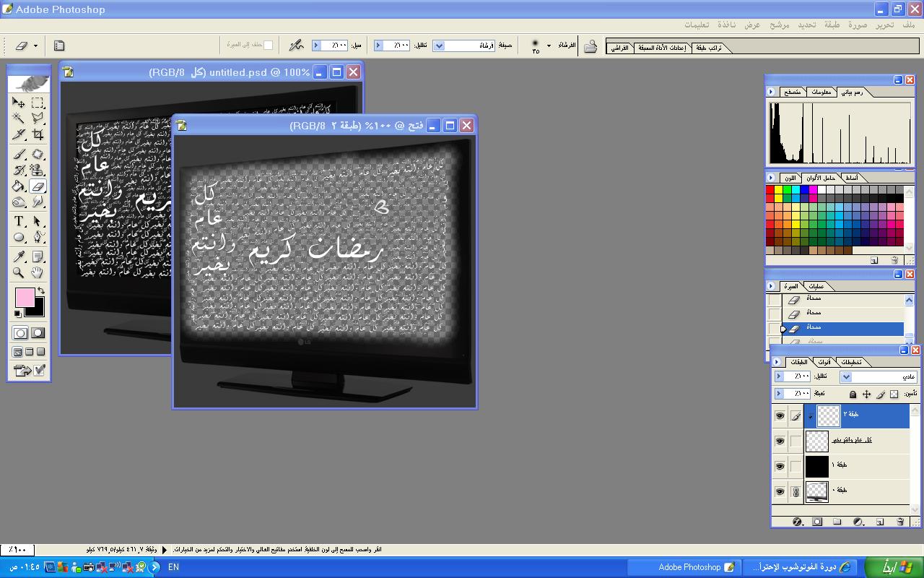Screen dimensions: 924x578
Task: Choose the Magic Wand tool
Action: click(19, 118)
